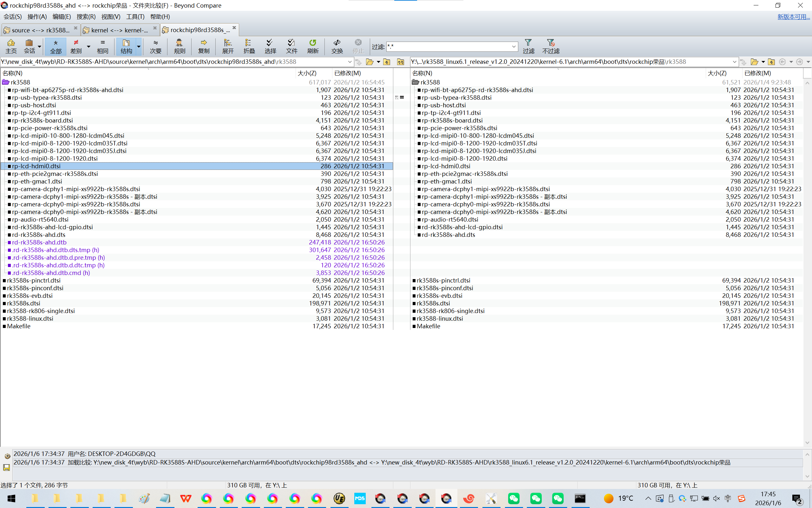Click the 选择 select-all icon
The image size is (812, 508).
270,46
